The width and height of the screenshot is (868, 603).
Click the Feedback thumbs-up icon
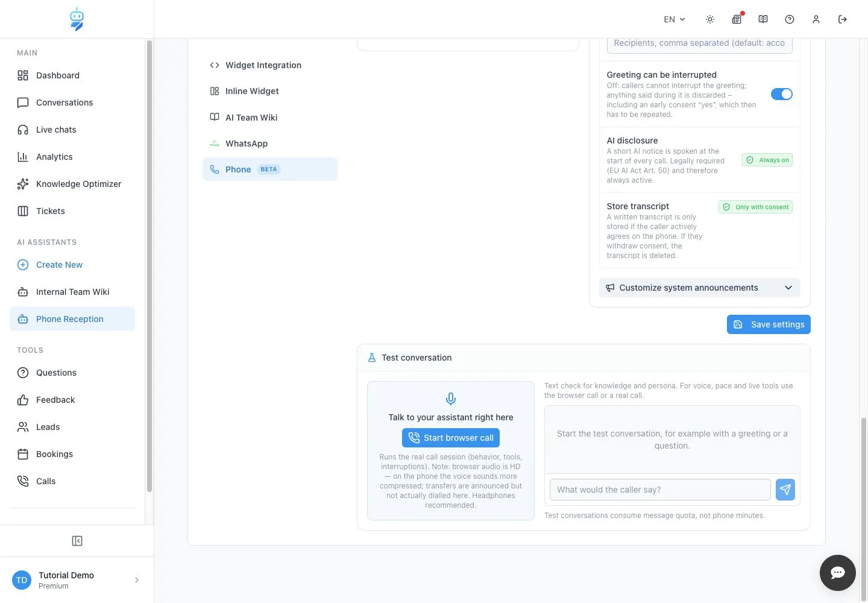[23, 400]
